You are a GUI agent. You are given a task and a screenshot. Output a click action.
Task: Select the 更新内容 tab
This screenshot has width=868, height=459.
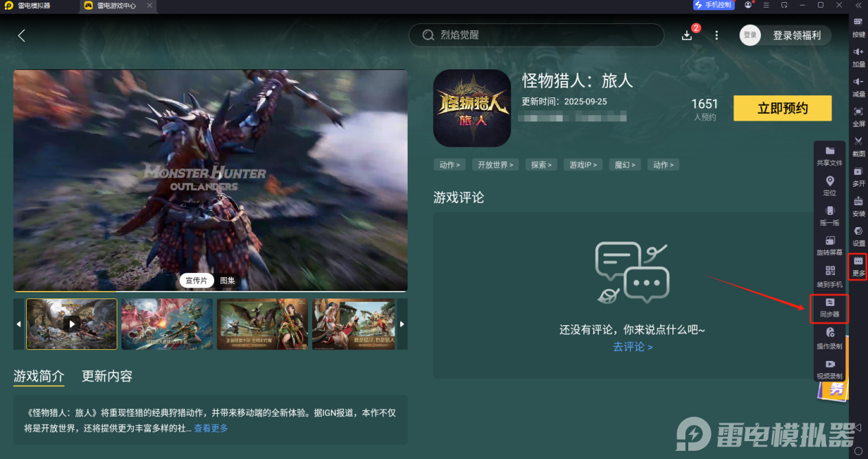(x=107, y=376)
